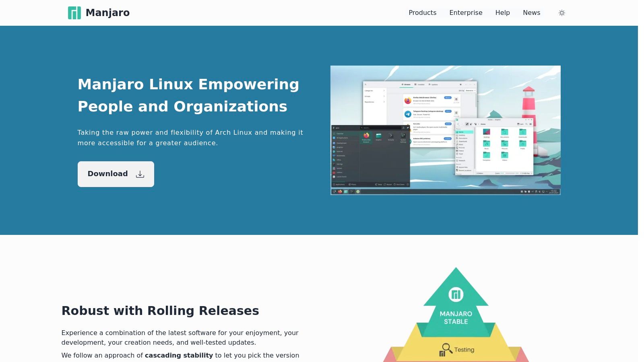Screen dimensions: 644x362
Task: Open the Manjaro home link text
Action: tap(107, 13)
